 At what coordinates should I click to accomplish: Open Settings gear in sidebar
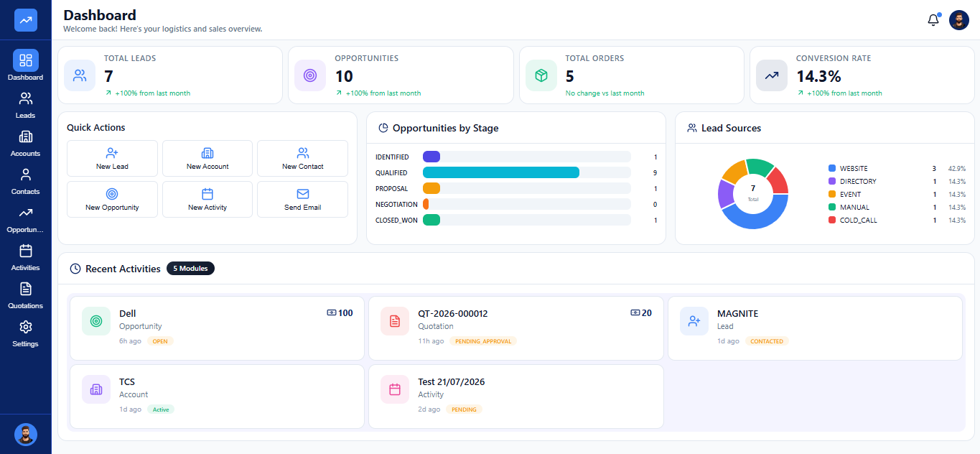(x=26, y=333)
